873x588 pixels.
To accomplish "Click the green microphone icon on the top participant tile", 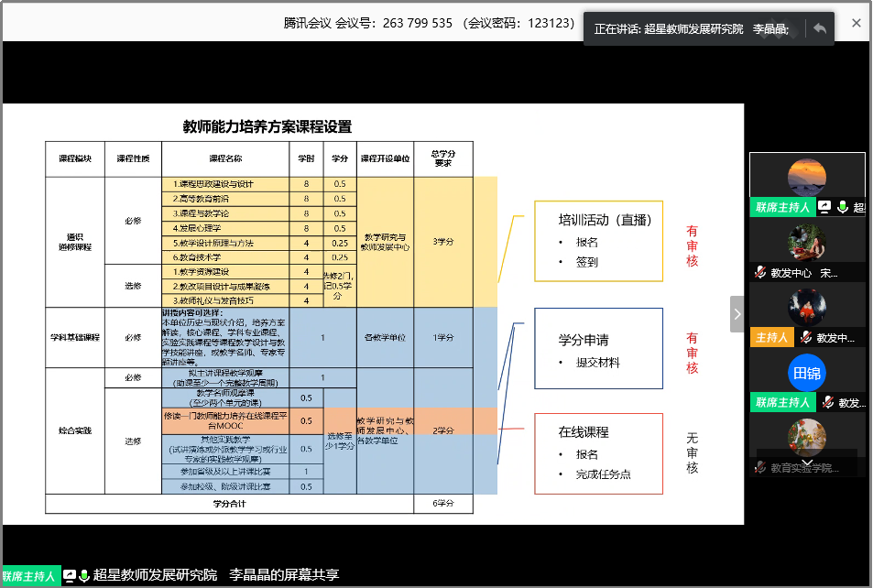I will [x=843, y=207].
